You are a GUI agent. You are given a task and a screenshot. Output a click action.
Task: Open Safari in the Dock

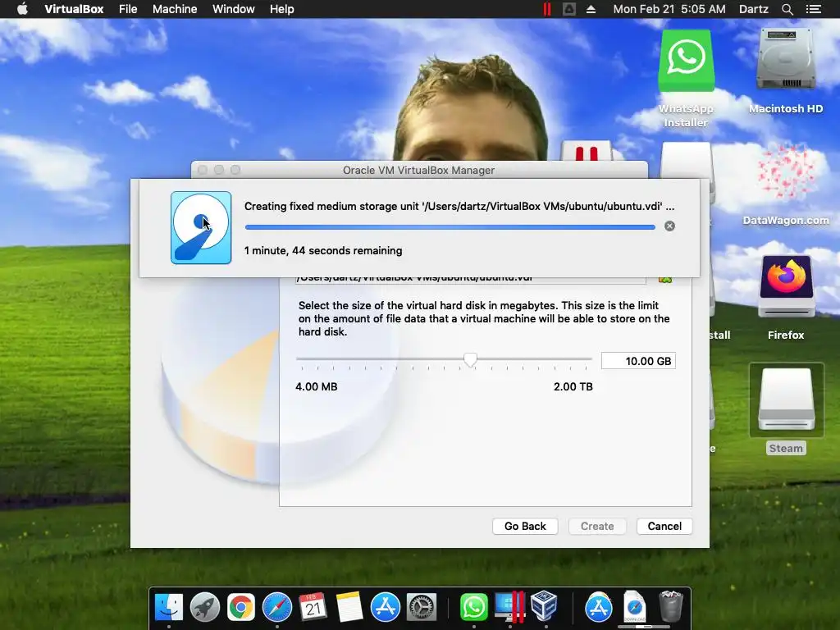[277, 608]
